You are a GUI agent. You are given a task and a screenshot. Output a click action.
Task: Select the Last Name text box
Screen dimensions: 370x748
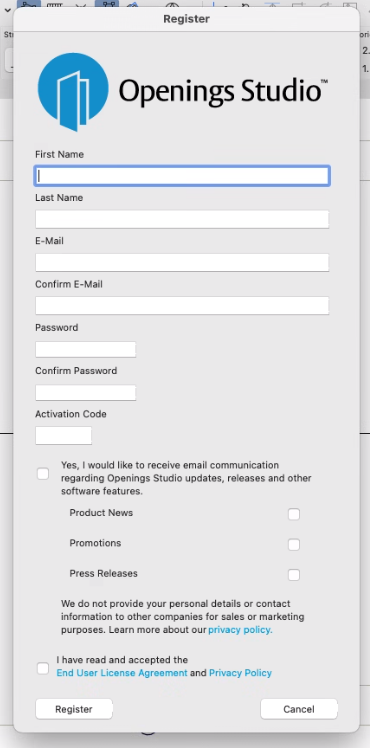[x=182, y=219]
